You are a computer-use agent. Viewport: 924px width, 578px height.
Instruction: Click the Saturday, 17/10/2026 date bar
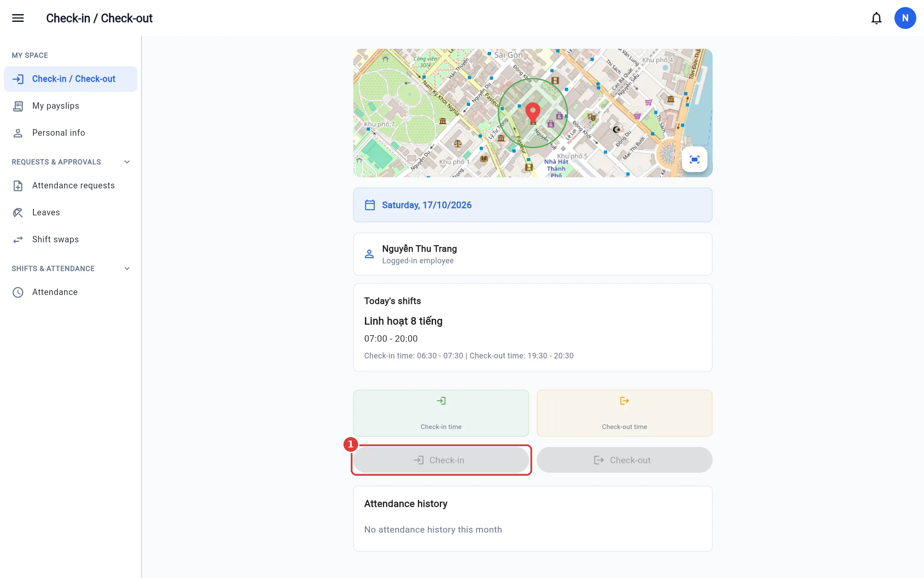point(533,205)
